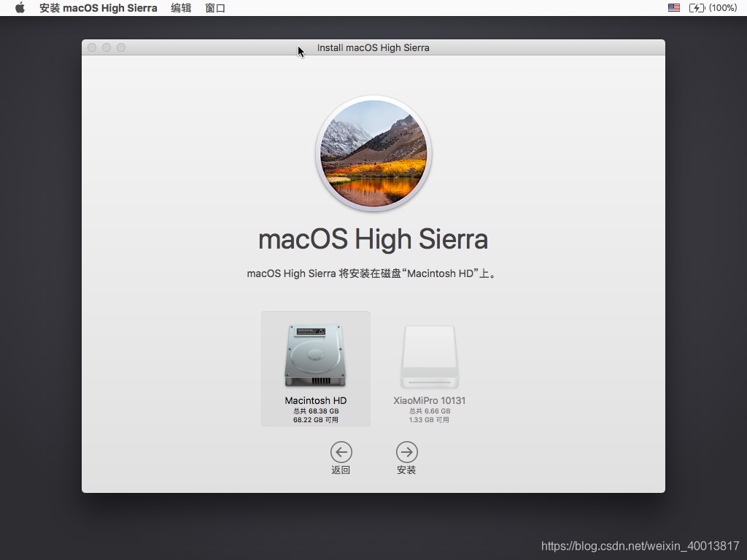Click the battery status icon
Image resolution: width=747 pixels, height=560 pixels.
coord(697,7)
